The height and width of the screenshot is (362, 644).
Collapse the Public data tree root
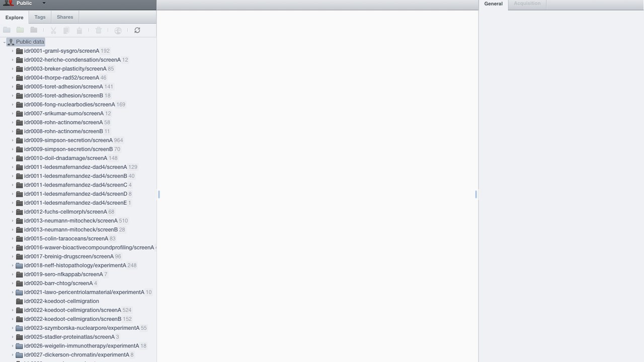click(x=4, y=42)
